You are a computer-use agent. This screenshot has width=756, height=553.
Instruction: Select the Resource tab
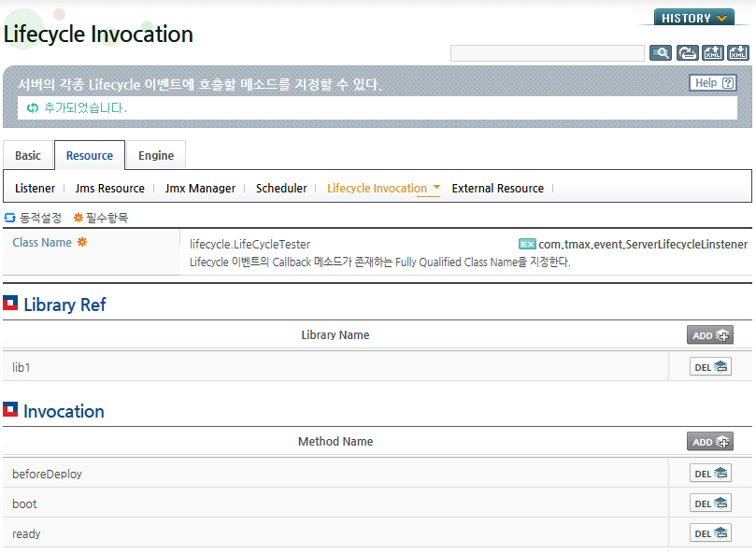[x=90, y=155]
